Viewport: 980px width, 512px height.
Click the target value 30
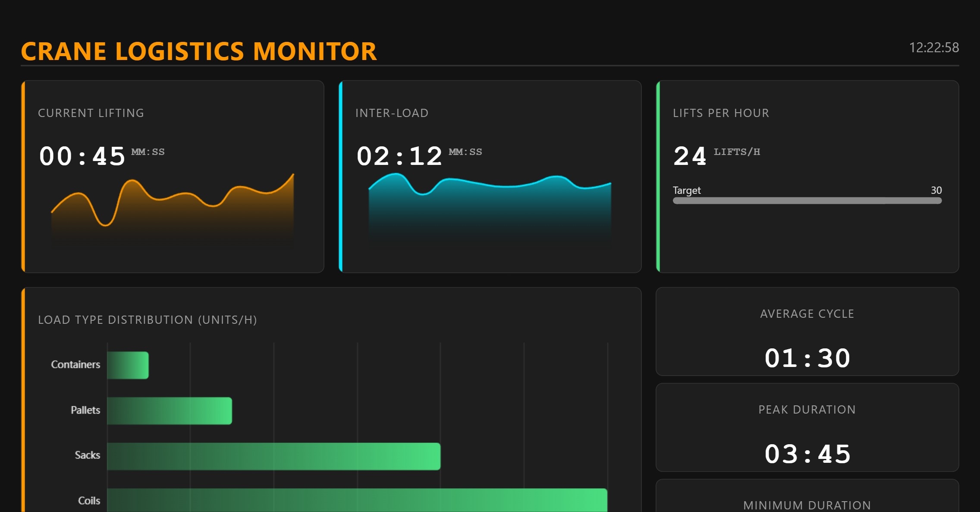click(x=936, y=190)
